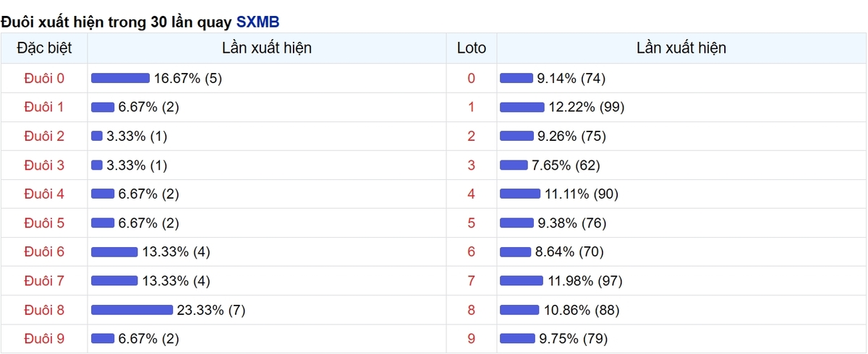Click the SXMB link in the heading

pyautogui.click(x=258, y=22)
